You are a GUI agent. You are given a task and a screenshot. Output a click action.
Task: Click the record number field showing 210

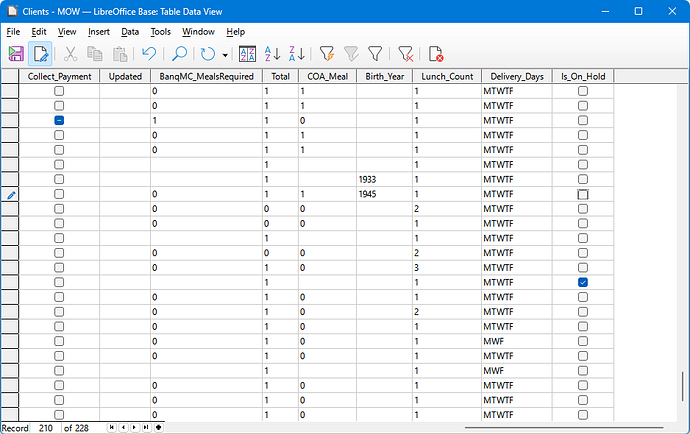46,428
